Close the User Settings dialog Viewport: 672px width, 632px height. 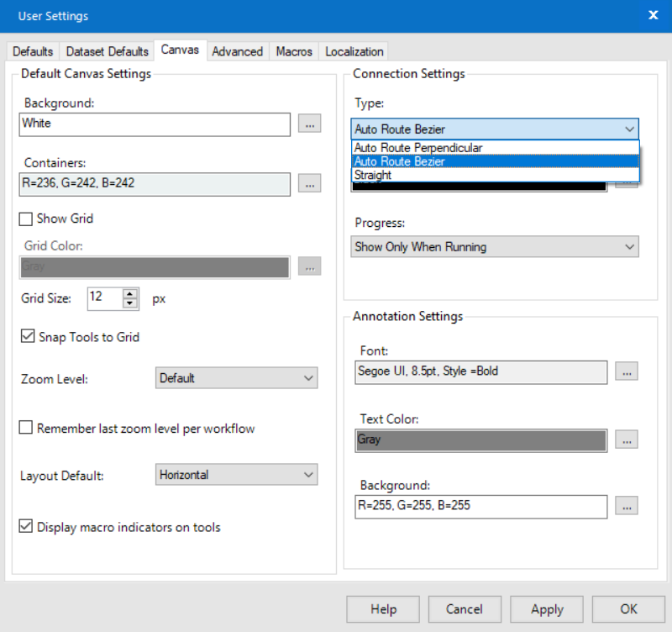tap(653, 15)
